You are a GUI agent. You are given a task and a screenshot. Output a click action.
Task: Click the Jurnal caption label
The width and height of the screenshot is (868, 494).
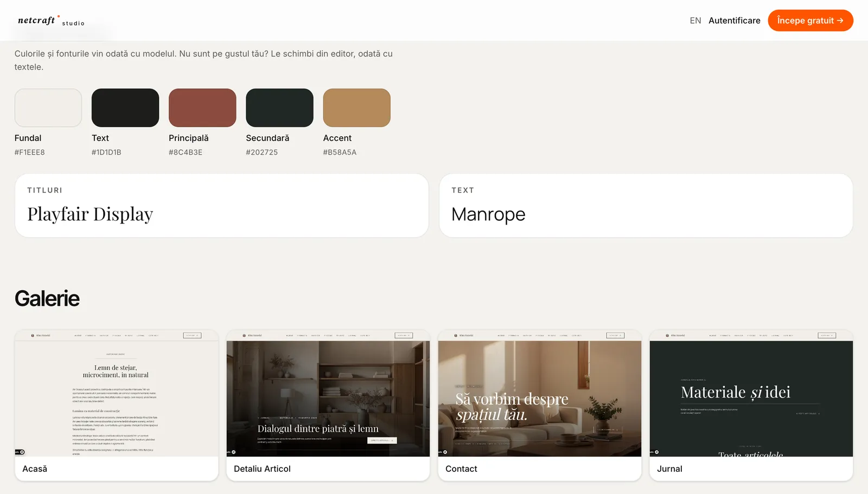669,469
